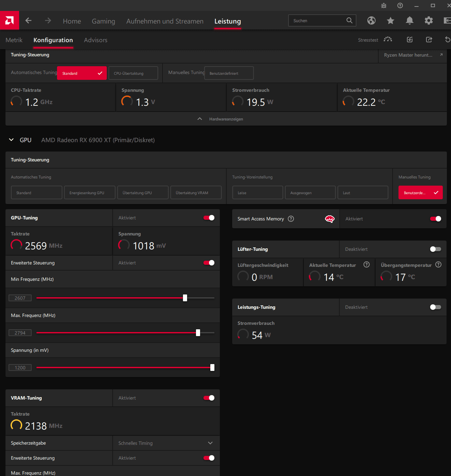Image resolution: width=451 pixels, height=476 pixels.
Task: Collapse the GPU section chevron
Action: pyautogui.click(x=11, y=140)
